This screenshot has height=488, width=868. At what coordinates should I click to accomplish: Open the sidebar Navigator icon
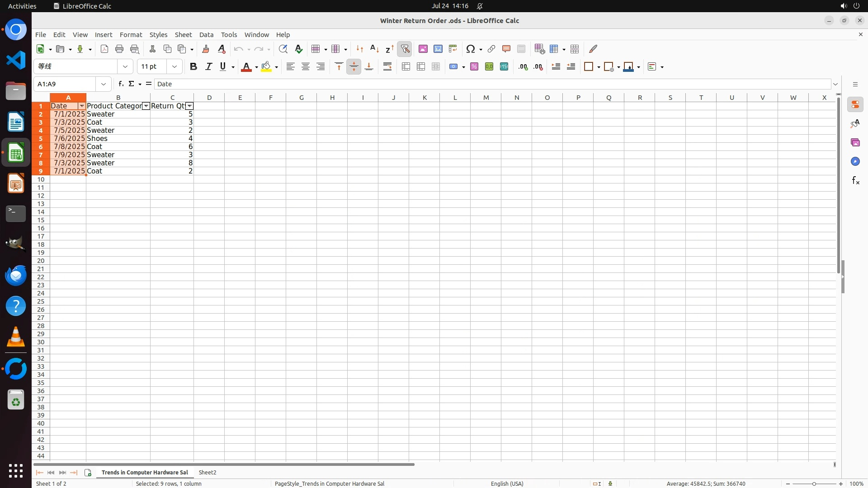click(855, 161)
